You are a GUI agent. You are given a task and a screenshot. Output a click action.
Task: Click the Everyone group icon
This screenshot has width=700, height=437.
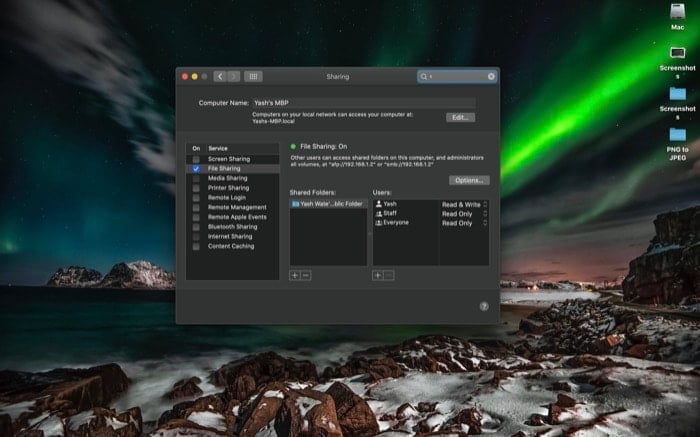[379, 223]
